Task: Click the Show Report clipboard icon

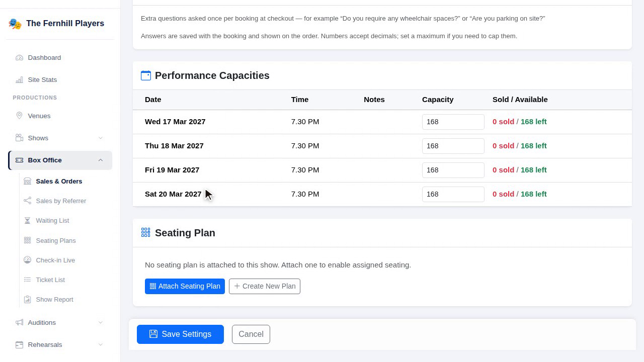Action: pyautogui.click(x=27, y=299)
